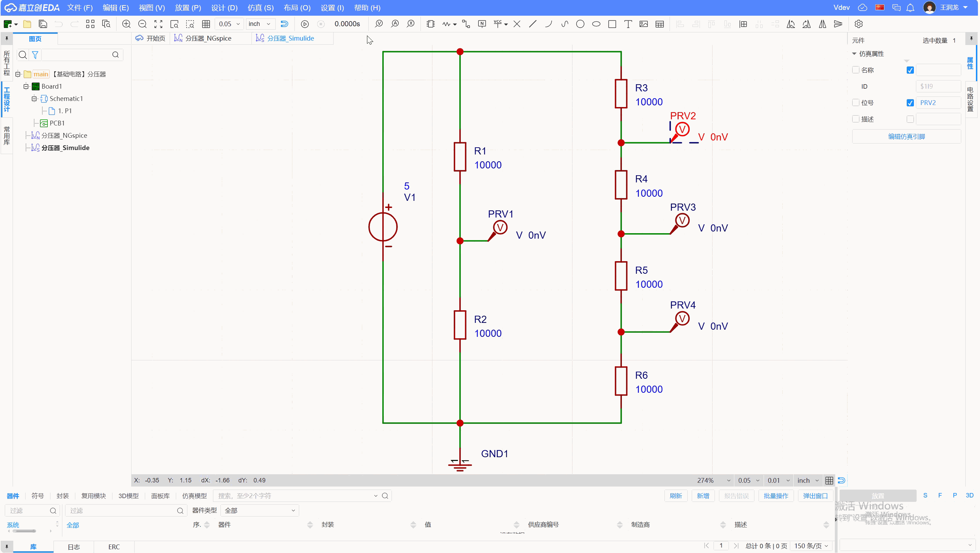Select the draw line tool

pos(533,24)
